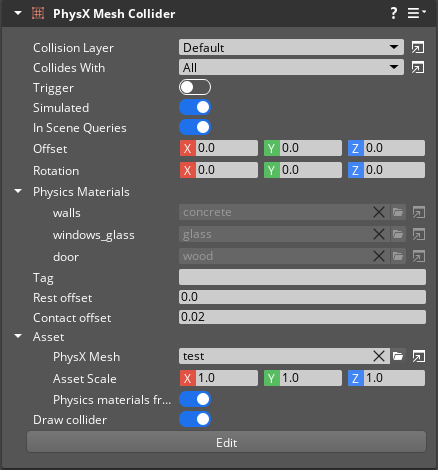Click the Physics Materials label
This screenshot has height=470, width=438.
pyautogui.click(x=81, y=192)
